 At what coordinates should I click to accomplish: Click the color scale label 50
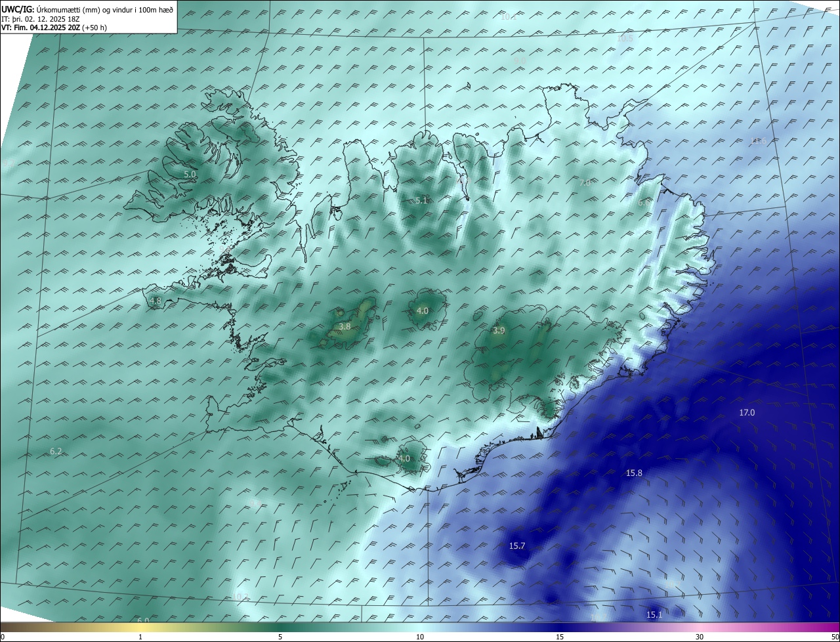pyautogui.click(x=835, y=637)
